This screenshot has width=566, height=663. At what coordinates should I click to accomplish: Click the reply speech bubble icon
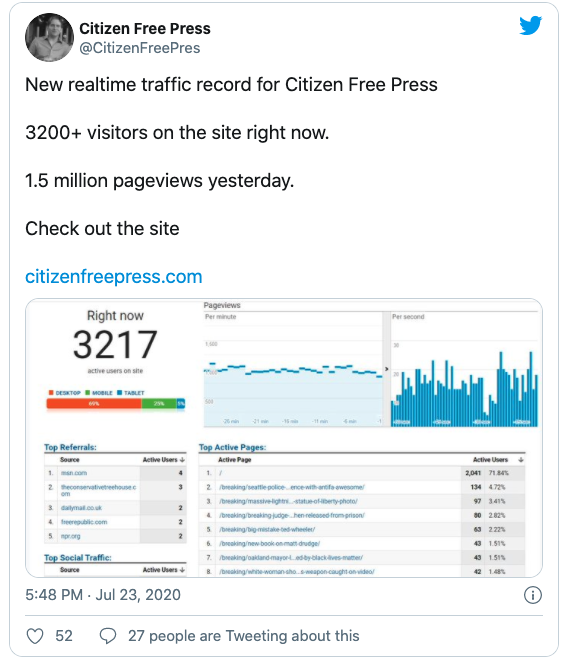coord(108,636)
